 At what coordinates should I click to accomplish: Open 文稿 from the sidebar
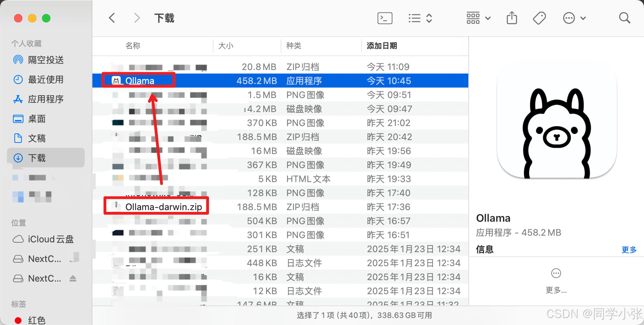(x=37, y=138)
